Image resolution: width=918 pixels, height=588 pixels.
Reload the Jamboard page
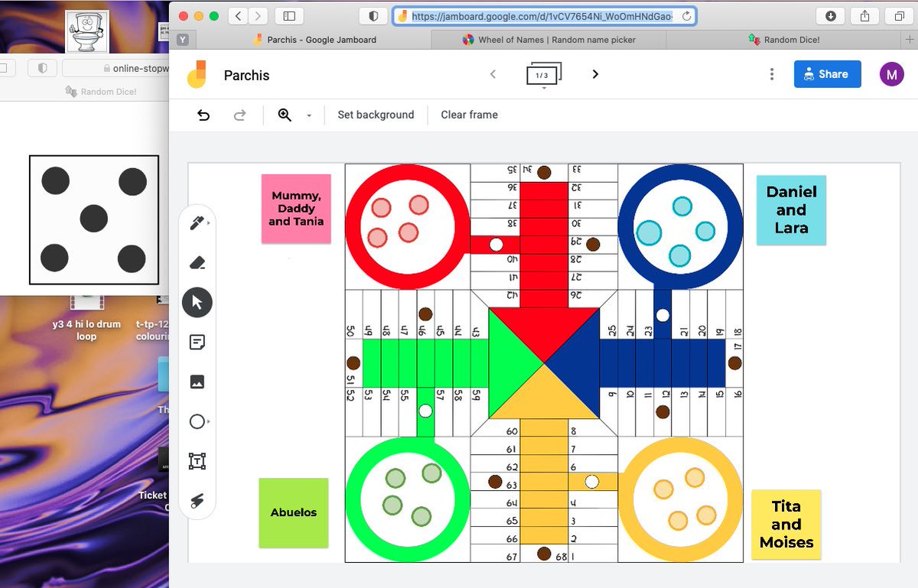[686, 16]
